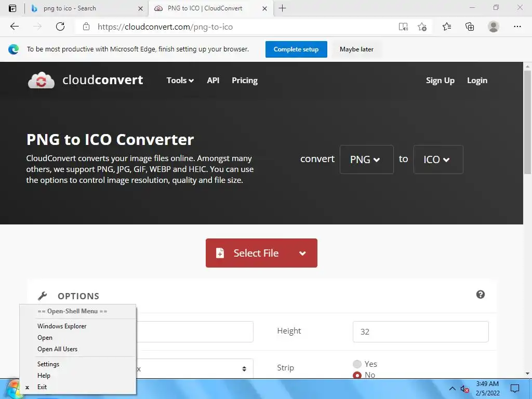The image size is (532, 399).
Task: Open Edge settings and more menu
Action: pyautogui.click(x=517, y=26)
